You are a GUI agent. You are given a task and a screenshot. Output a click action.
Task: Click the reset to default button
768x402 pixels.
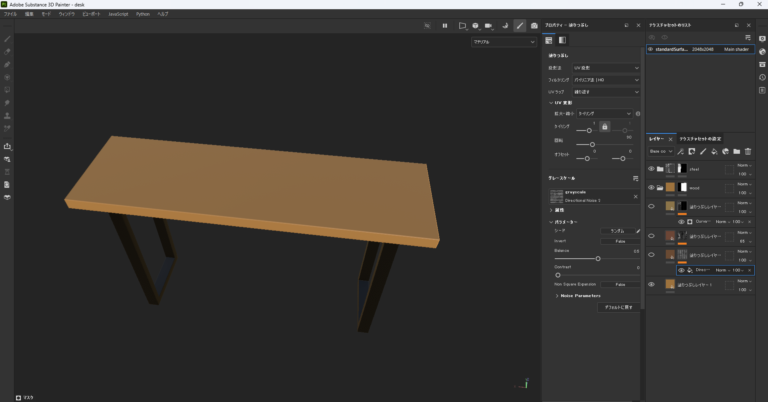tap(617, 307)
